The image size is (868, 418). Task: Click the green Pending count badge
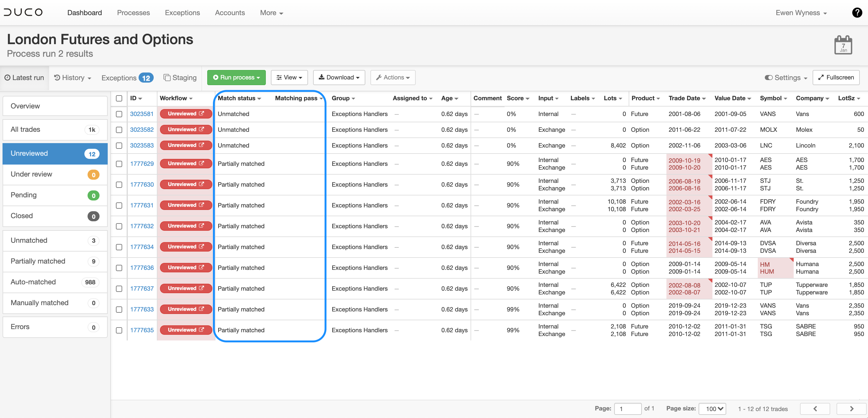pos(94,196)
